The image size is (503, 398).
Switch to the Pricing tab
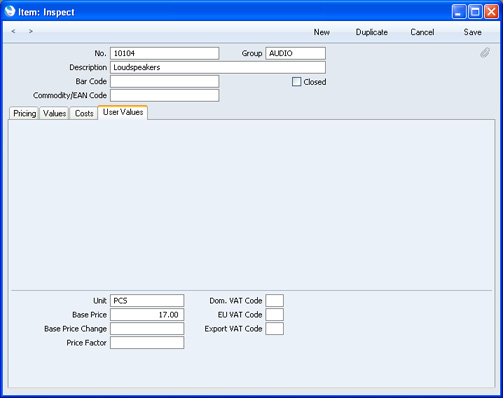click(x=24, y=113)
